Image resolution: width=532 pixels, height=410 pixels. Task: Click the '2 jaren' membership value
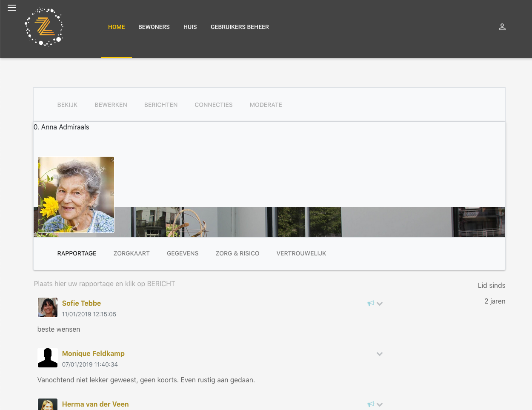495,301
